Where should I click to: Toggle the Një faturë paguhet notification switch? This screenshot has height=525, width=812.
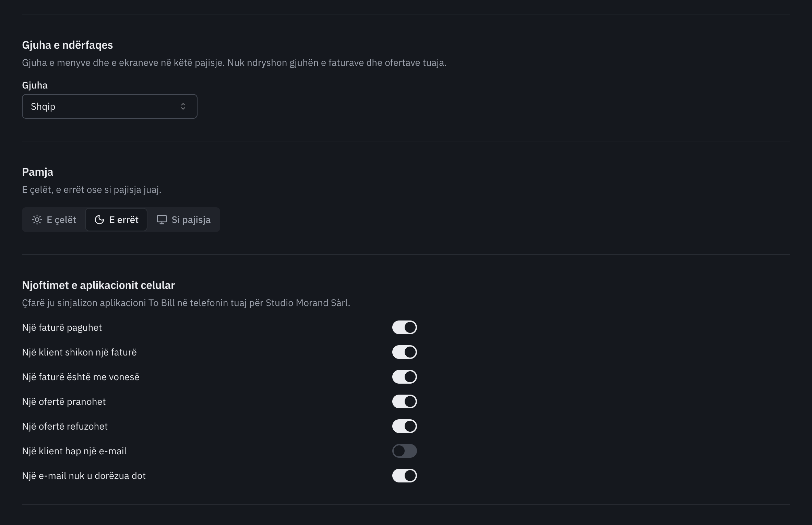pyautogui.click(x=405, y=327)
